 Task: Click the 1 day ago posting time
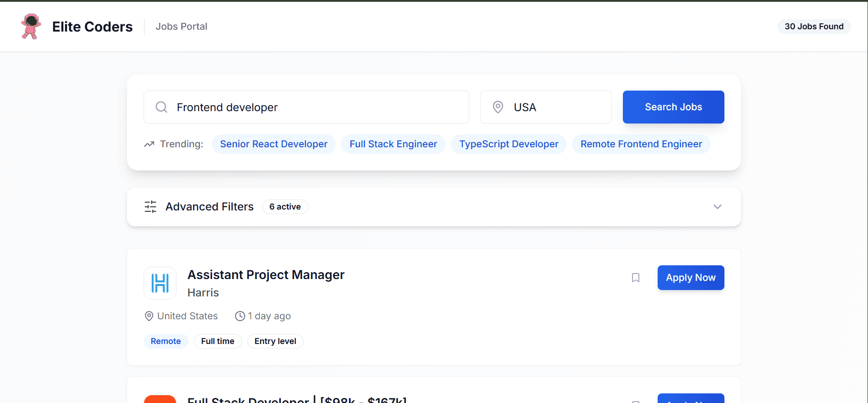(269, 316)
